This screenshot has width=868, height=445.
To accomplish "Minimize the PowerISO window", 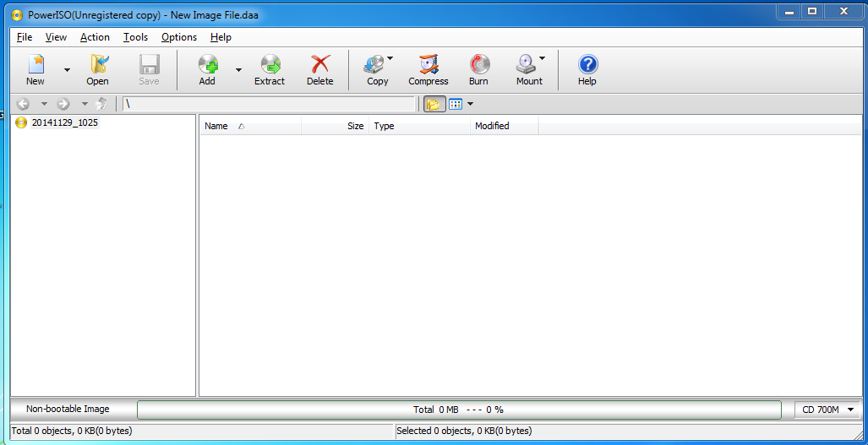I will pyautogui.click(x=789, y=11).
